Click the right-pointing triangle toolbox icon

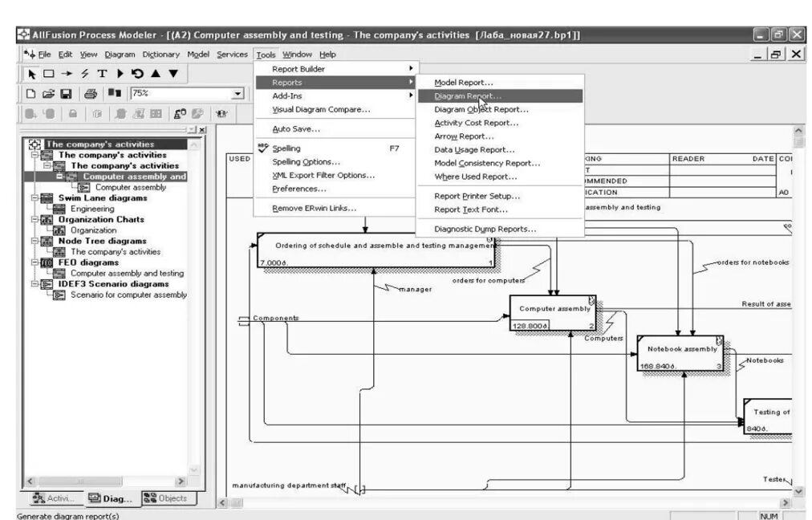(x=120, y=74)
